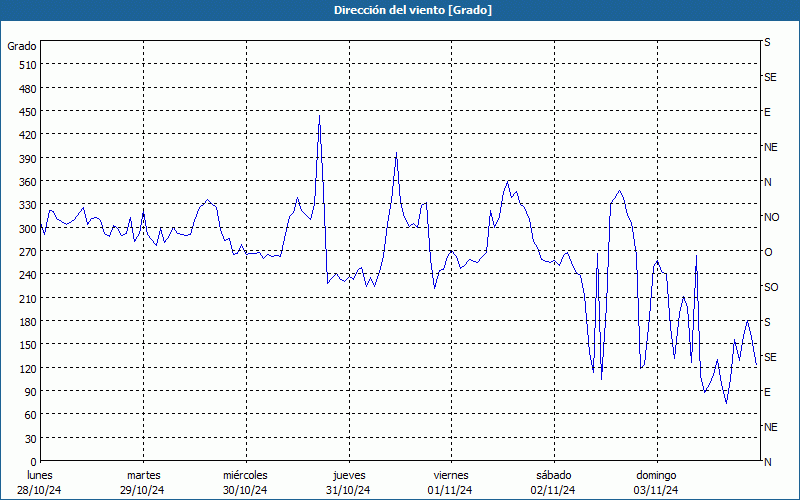Click the "viernes" day label
The width and height of the screenshot is (800, 500).
[x=451, y=476]
